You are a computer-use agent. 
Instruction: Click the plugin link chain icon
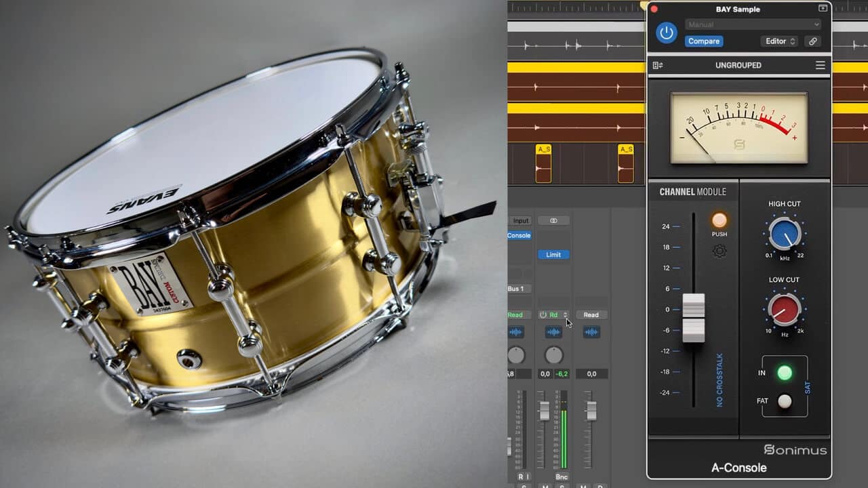(x=812, y=41)
